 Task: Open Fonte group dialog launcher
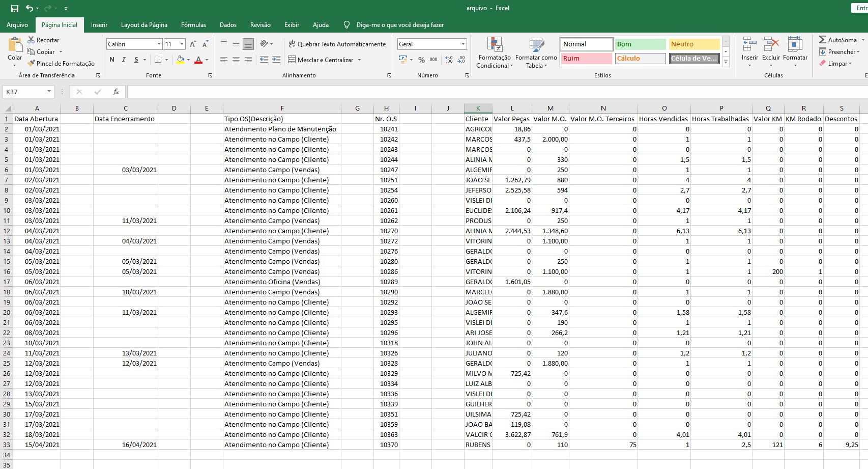click(x=210, y=75)
